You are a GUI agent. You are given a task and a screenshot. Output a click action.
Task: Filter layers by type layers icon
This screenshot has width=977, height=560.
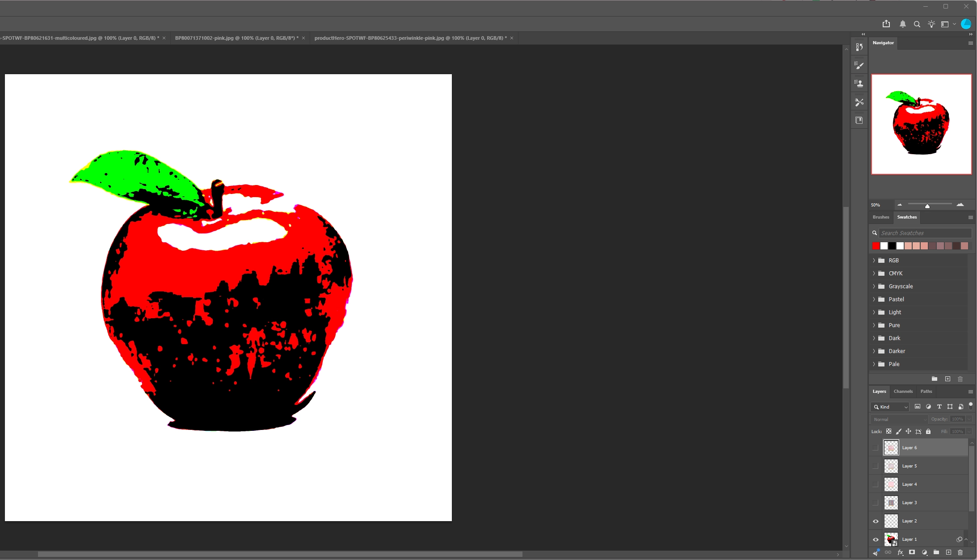coord(939,407)
